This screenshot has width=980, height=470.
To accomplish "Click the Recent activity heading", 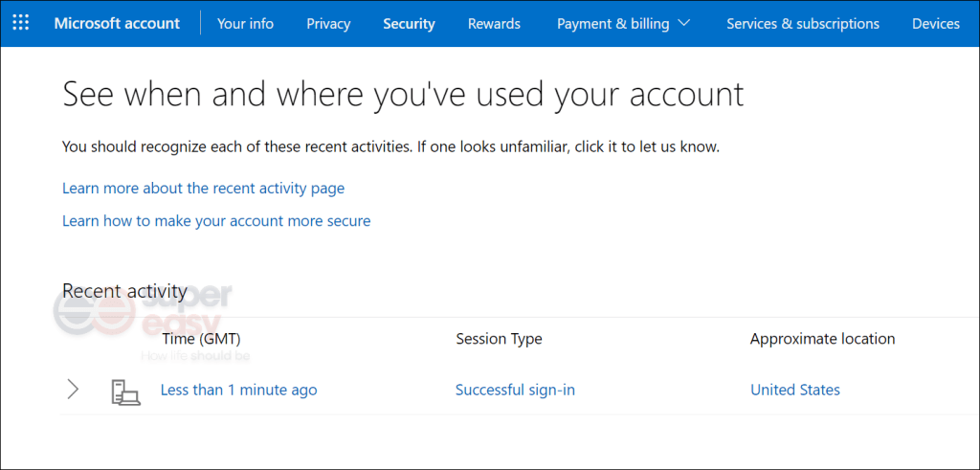I will click(124, 291).
